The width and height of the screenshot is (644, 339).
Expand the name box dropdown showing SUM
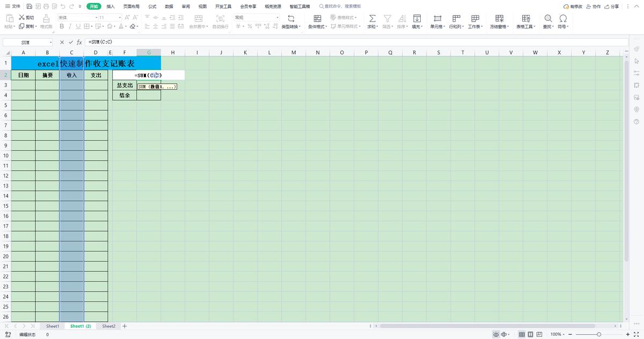click(51, 42)
